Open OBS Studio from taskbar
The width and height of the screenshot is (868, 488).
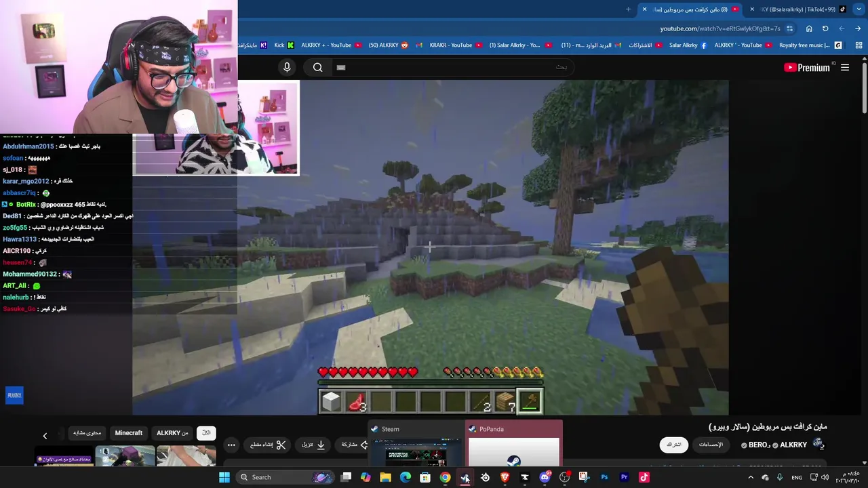click(x=564, y=477)
